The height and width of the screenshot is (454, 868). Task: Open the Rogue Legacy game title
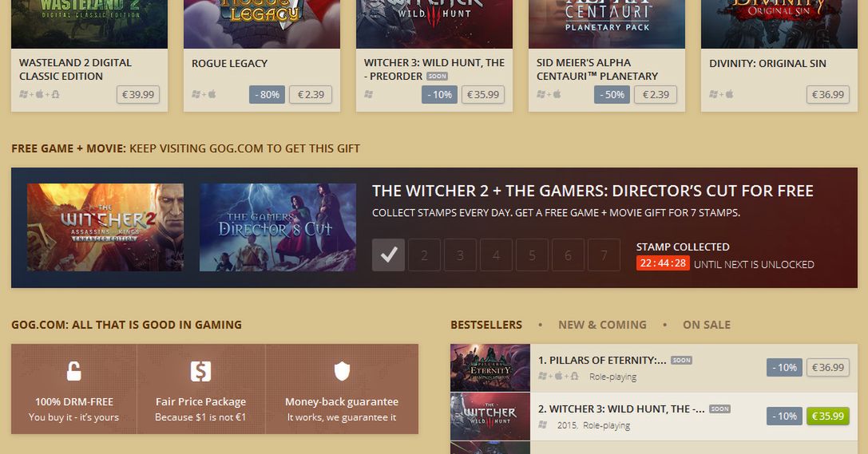[229, 64]
